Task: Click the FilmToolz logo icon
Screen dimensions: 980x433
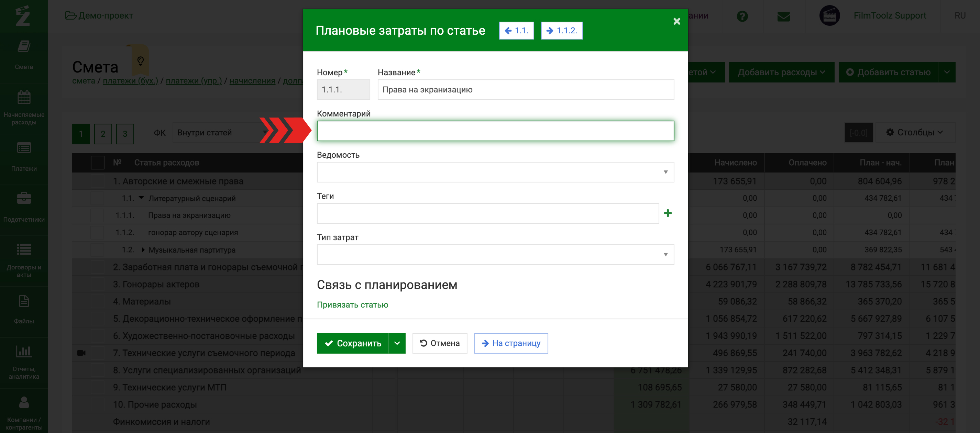Action: pos(23,15)
